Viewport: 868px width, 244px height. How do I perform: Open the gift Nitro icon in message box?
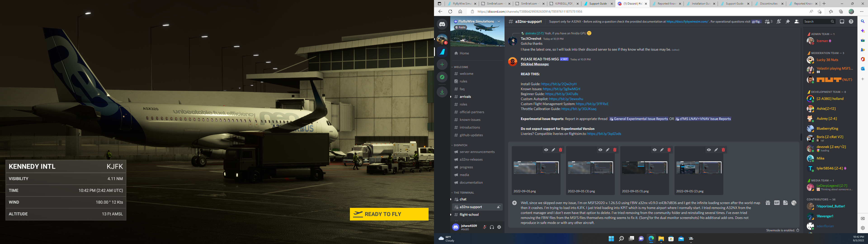click(768, 203)
